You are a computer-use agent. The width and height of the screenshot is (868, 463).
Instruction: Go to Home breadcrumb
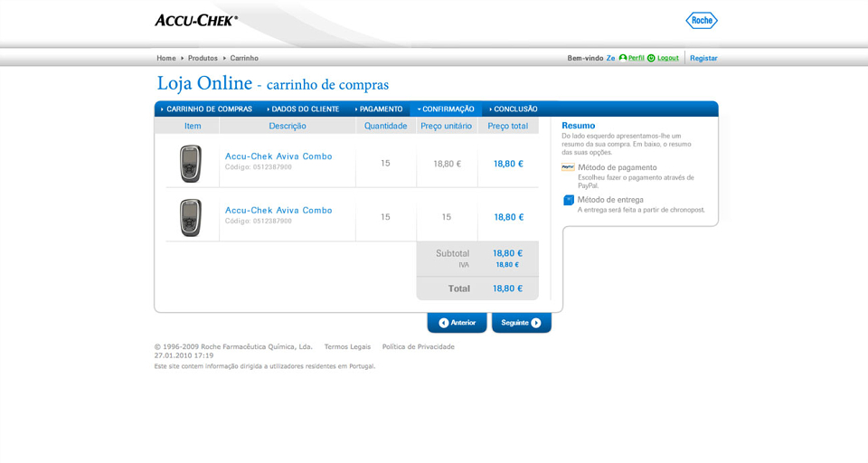[x=166, y=58]
